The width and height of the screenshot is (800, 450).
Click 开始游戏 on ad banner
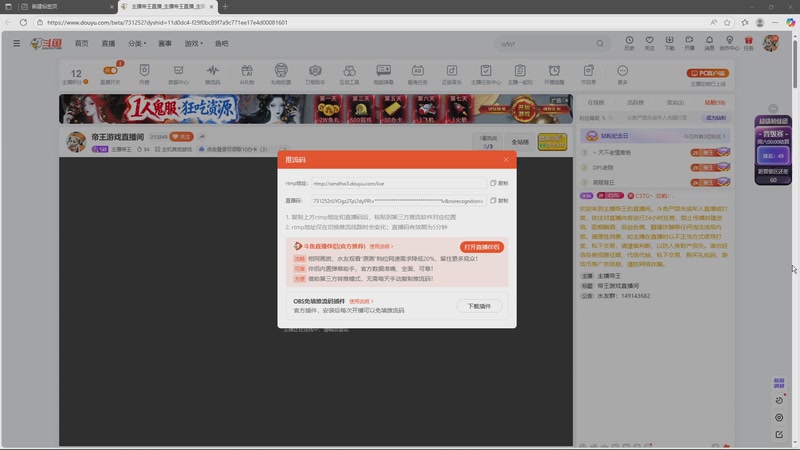point(524,110)
